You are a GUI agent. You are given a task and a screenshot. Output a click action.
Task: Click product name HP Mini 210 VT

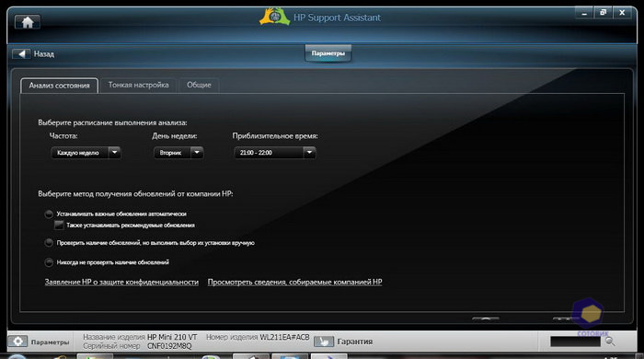click(x=172, y=337)
